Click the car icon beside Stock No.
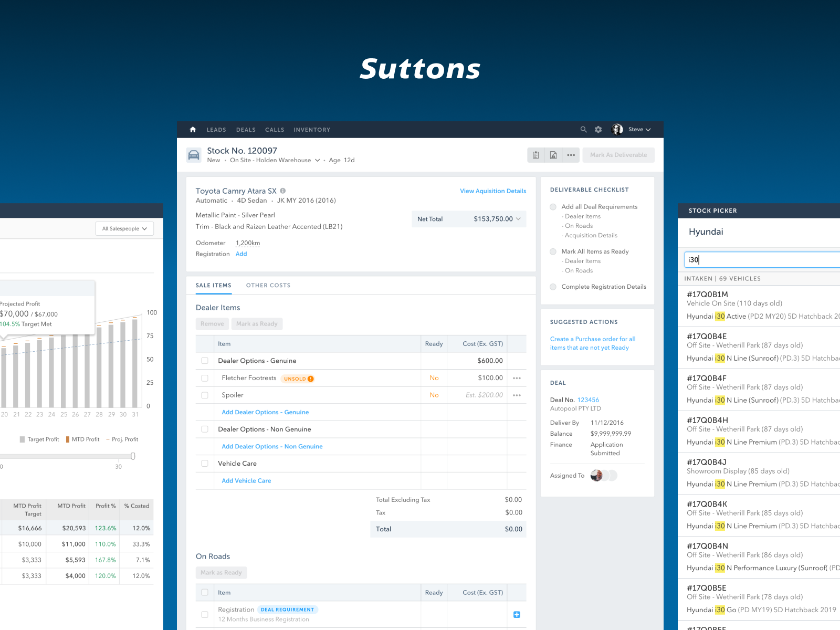This screenshot has width=840, height=630. pyautogui.click(x=194, y=155)
